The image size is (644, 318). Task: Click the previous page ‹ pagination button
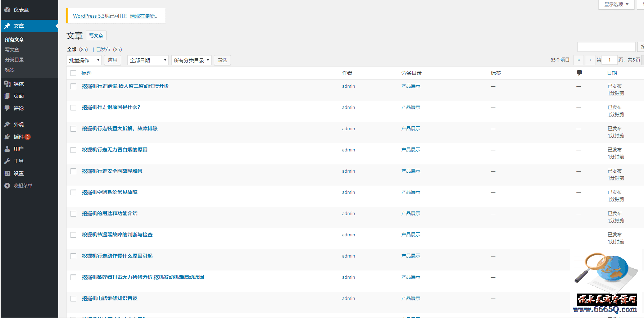click(590, 60)
